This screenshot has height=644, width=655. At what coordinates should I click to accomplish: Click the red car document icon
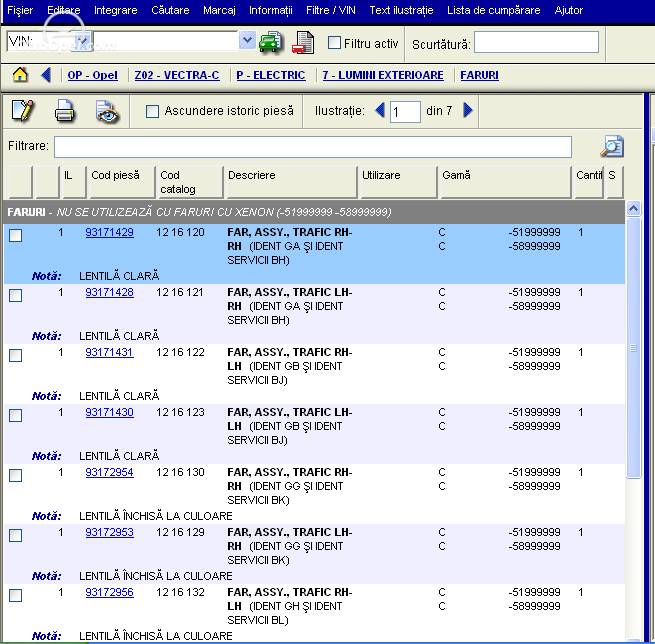(x=303, y=42)
